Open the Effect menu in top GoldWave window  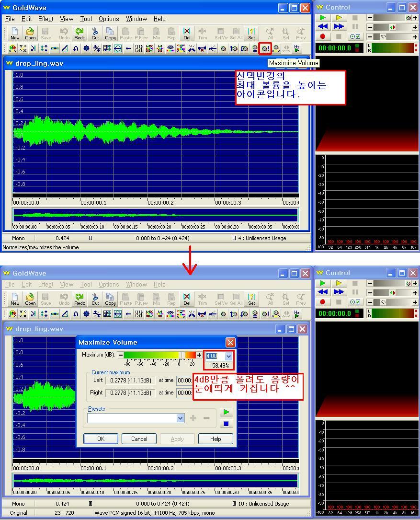click(x=45, y=19)
